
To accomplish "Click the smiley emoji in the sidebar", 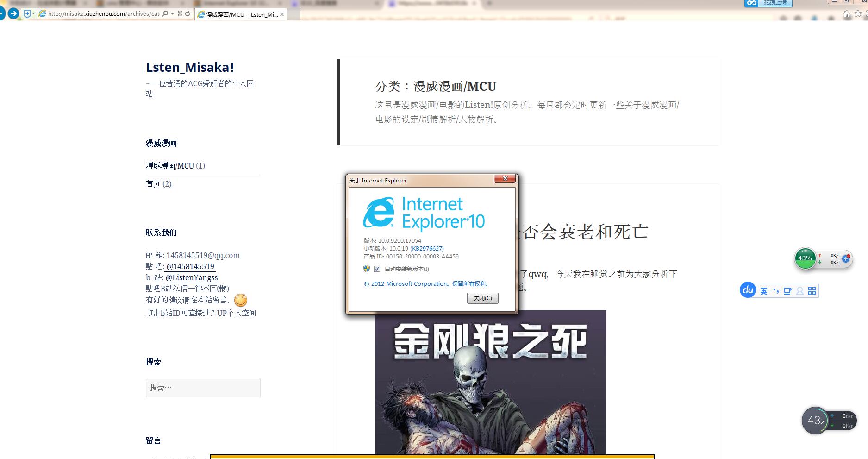I will [x=241, y=300].
